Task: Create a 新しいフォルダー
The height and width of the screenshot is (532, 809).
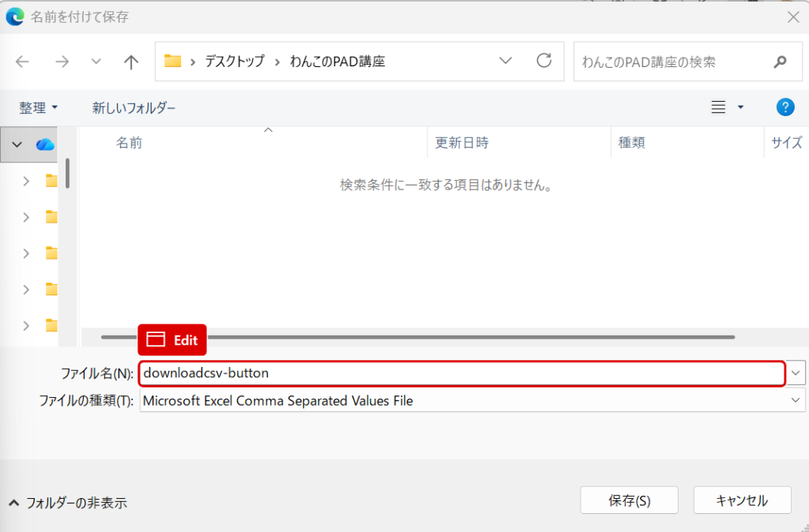Action: (x=134, y=107)
